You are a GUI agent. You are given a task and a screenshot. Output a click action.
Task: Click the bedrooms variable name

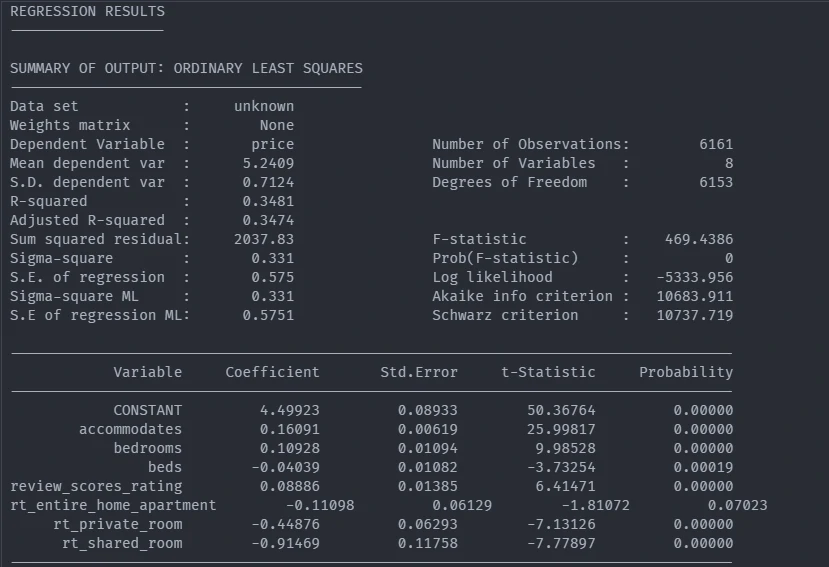148,449
